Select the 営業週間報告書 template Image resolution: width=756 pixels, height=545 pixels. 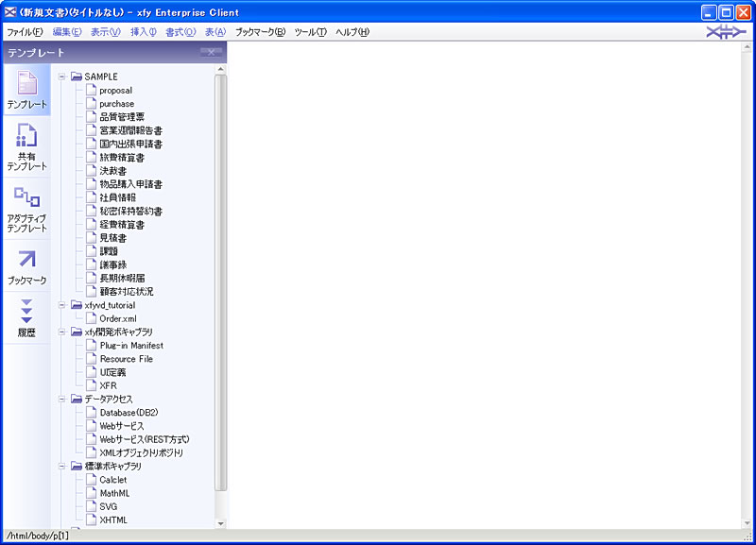pyautogui.click(x=130, y=130)
